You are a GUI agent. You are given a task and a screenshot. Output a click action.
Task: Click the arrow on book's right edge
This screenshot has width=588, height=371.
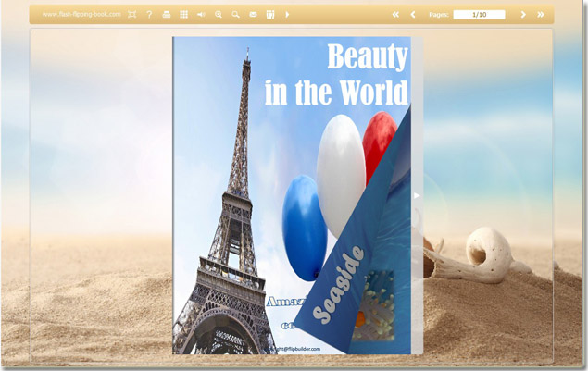pos(417,195)
